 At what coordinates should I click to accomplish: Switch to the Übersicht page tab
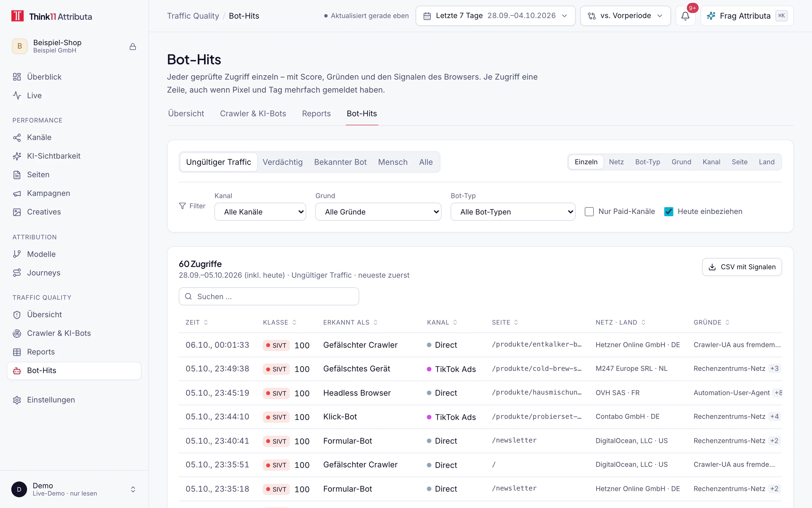(186, 113)
